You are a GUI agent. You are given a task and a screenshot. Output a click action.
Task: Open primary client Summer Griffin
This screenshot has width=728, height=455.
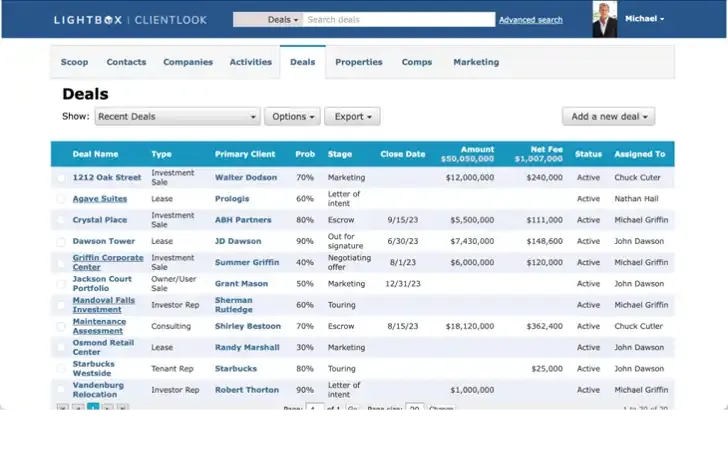pos(247,262)
